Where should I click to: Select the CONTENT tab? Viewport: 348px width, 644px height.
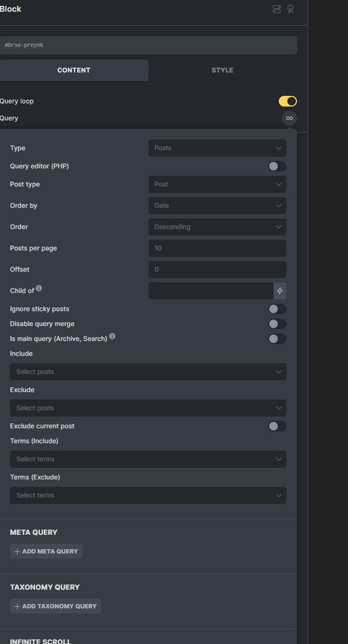tap(74, 70)
